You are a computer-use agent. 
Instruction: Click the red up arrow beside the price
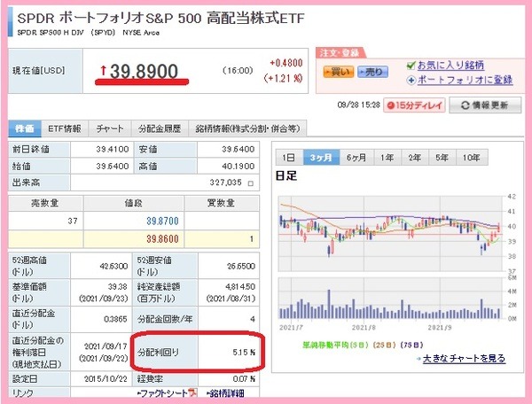[103, 71]
